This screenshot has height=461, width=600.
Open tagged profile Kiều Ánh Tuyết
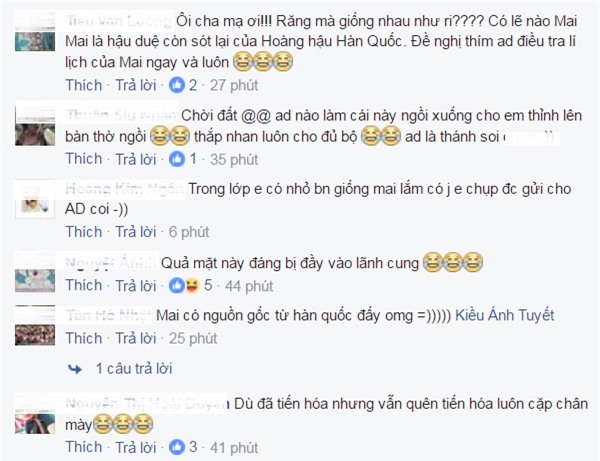tap(505, 315)
